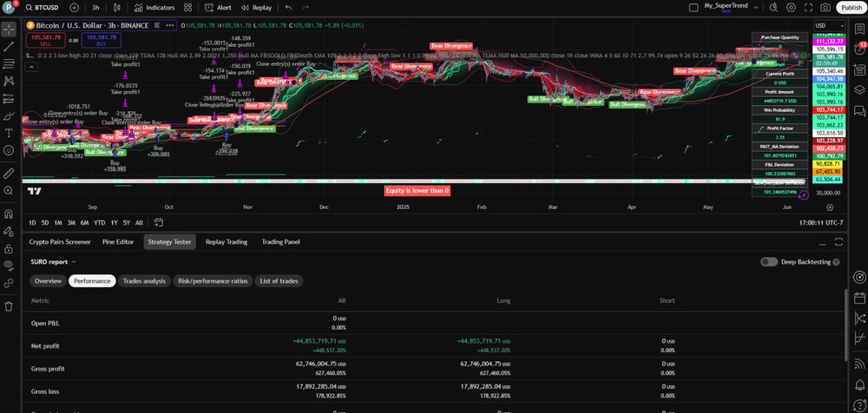
Task: Open the indicator templates grid icon
Action: 187,8
